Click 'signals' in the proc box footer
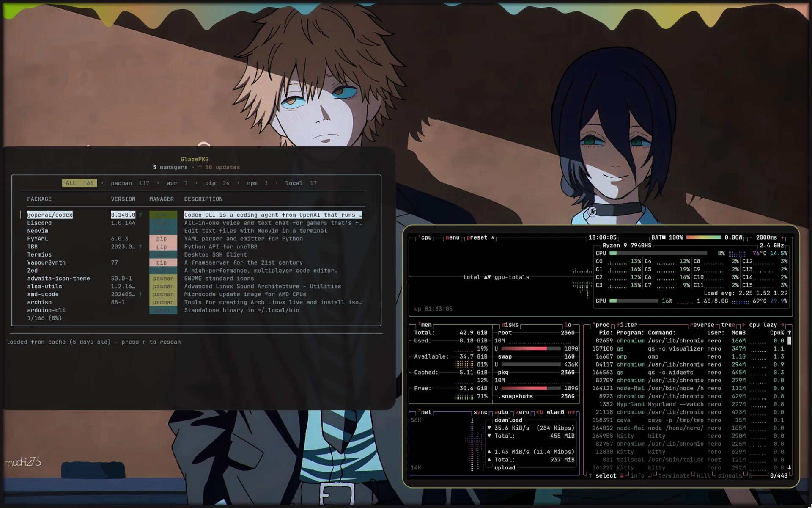The image size is (812, 508). point(730,475)
